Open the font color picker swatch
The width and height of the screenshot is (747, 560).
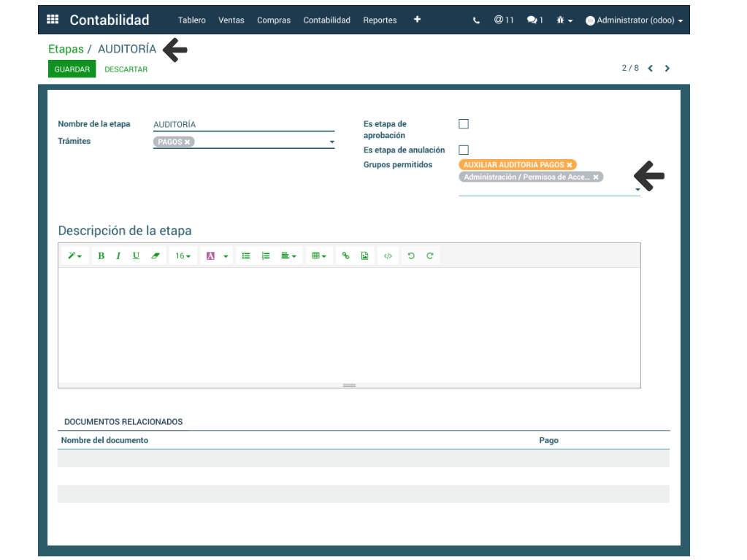210,256
